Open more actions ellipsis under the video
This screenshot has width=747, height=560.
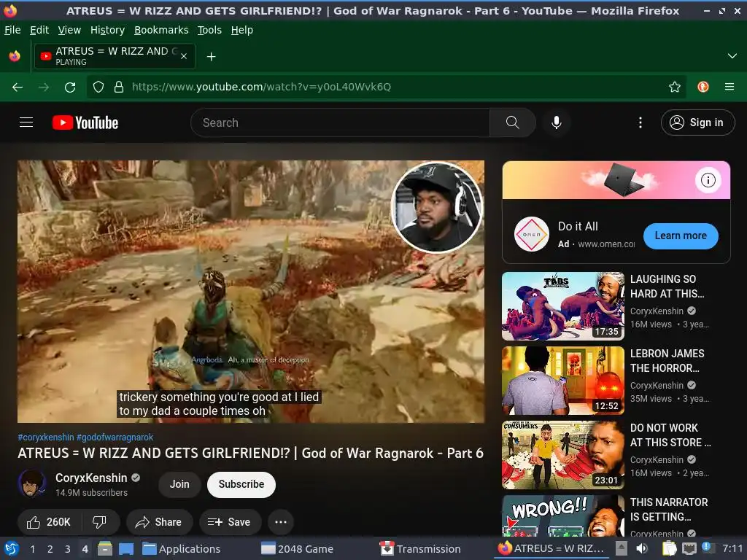[281, 522]
